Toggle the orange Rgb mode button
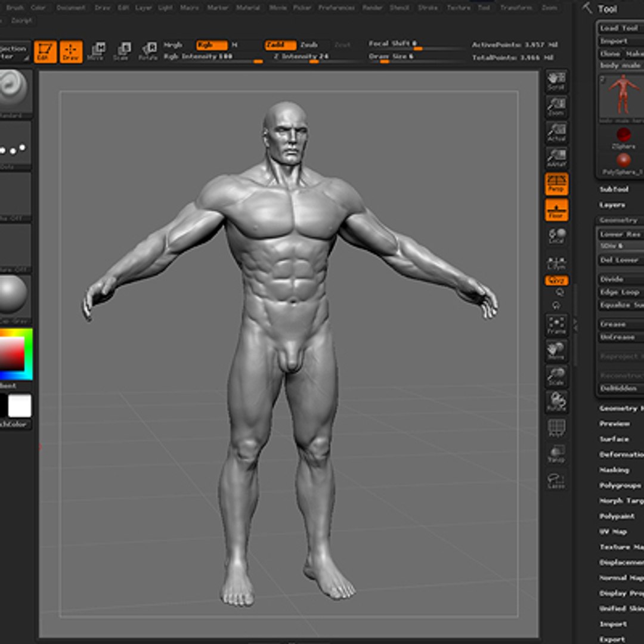 coord(212,45)
